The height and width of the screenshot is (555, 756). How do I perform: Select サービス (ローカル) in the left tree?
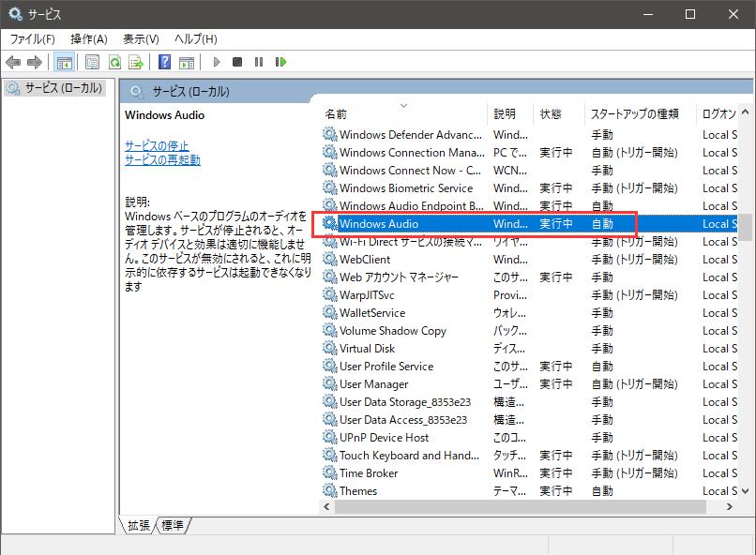point(55,88)
